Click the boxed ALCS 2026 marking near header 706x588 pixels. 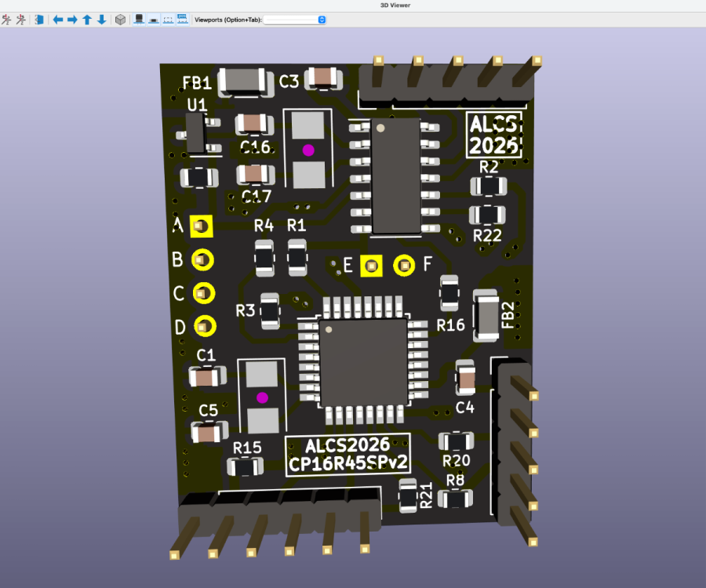pyautogui.click(x=494, y=135)
